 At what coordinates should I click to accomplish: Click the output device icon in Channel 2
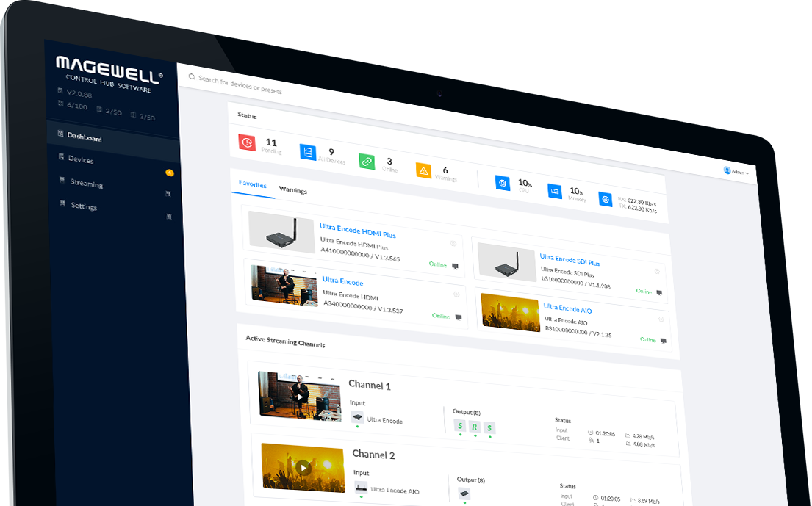[464, 494]
